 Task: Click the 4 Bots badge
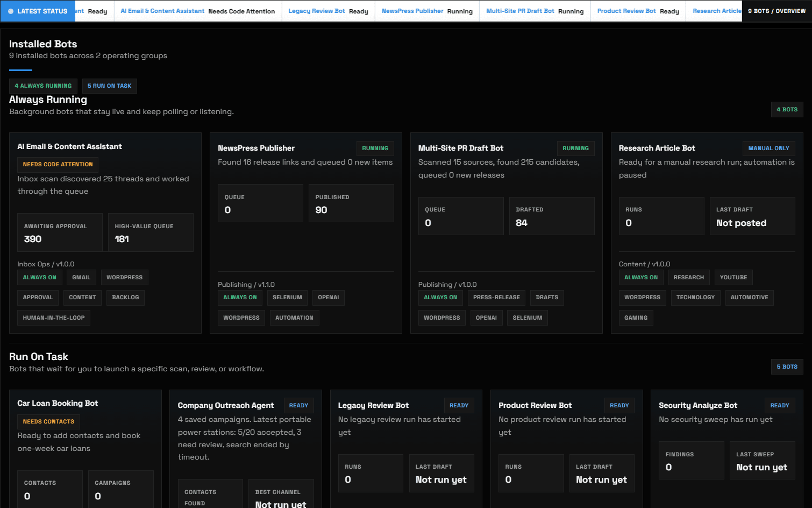click(787, 110)
